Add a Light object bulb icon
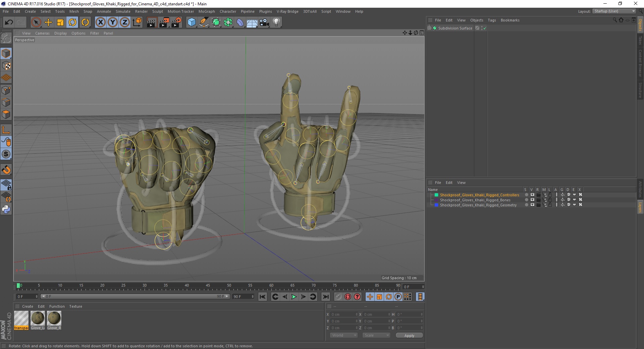The height and width of the screenshot is (349, 644). [276, 22]
